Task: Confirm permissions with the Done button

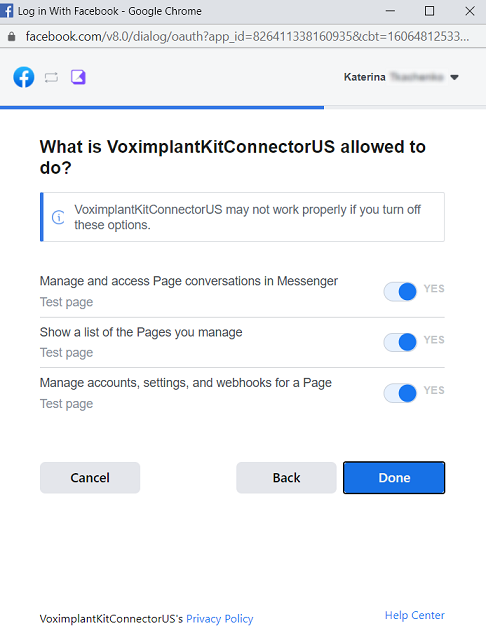Action: [394, 478]
